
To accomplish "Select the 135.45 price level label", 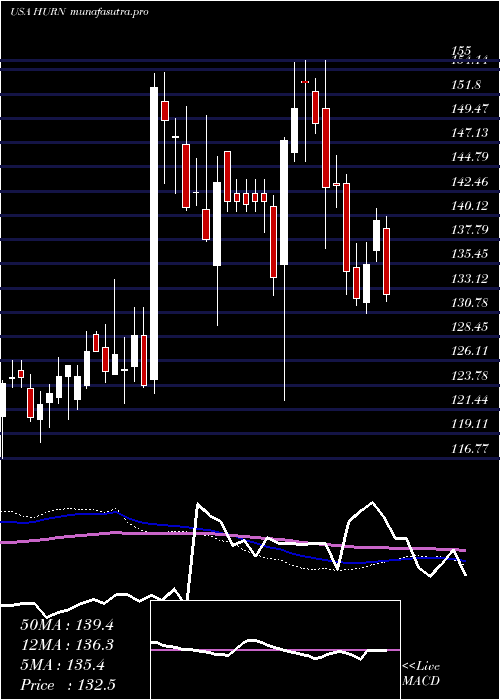I will coord(470,254).
